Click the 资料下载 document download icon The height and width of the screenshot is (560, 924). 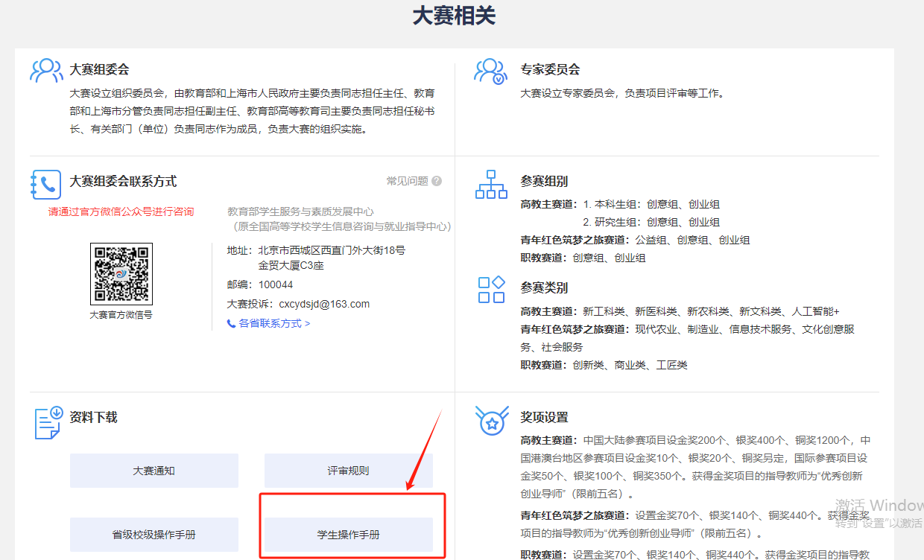coord(49,421)
